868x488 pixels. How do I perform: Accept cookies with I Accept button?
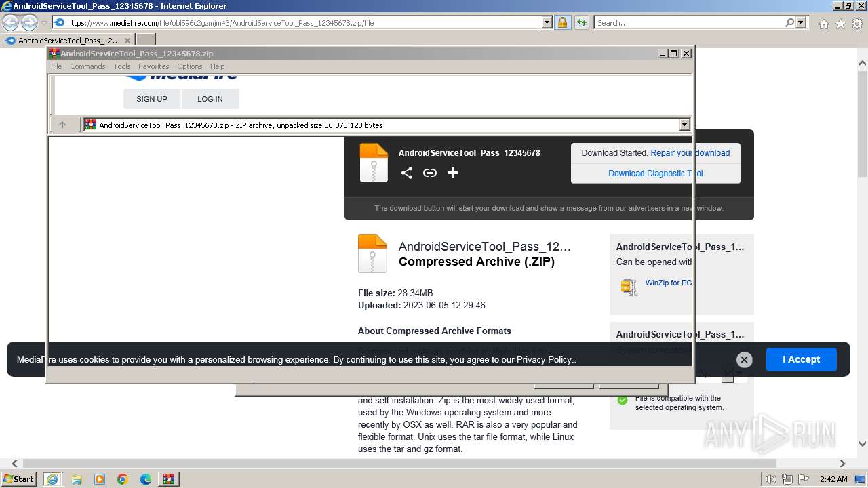(x=802, y=359)
